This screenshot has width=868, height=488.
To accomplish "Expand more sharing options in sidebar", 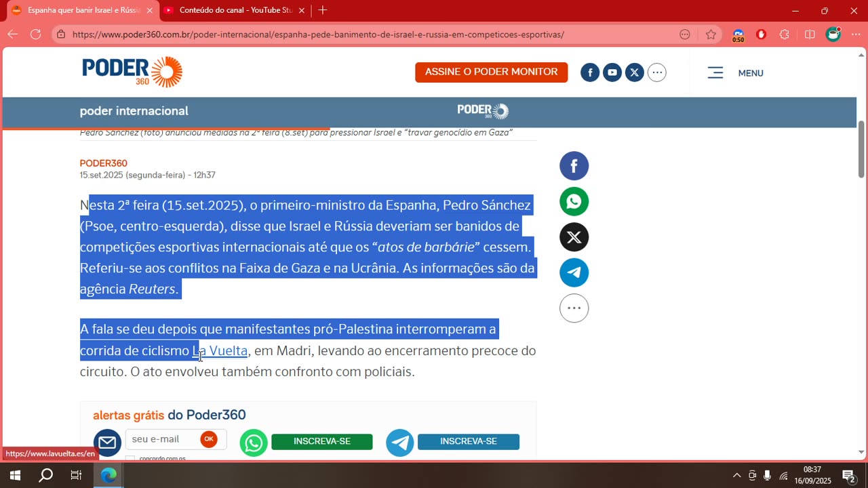I will pos(574,308).
